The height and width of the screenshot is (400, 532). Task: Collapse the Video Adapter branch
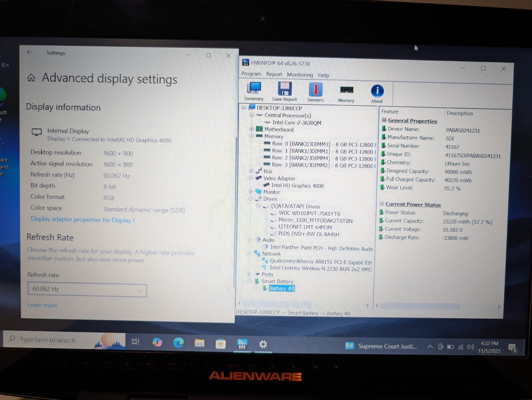[x=251, y=178]
